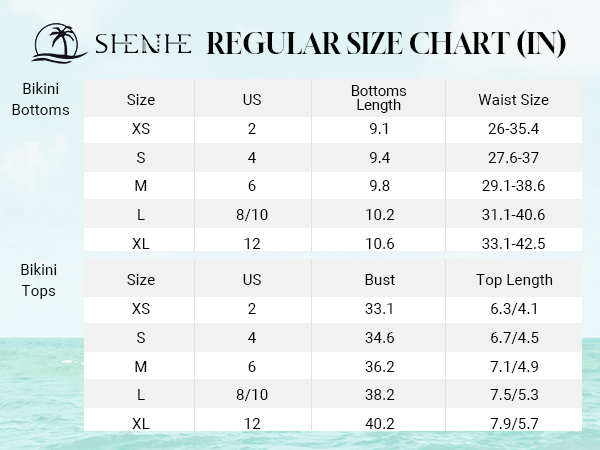Select the 29.1-38.6 waist size cell
600x450 pixels.
pyautogui.click(x=513, y=186)
